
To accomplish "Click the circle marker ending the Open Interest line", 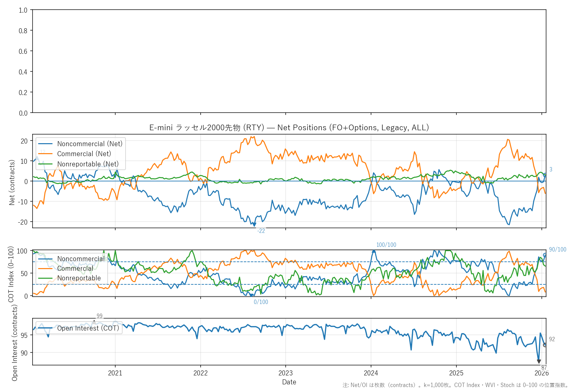I will tap(545, 345).
